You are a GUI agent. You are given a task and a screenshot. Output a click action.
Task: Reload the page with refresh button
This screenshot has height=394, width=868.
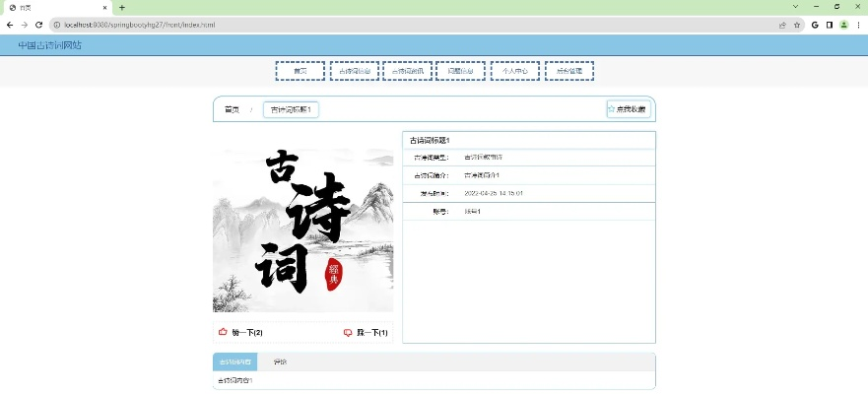click(38, 24)
